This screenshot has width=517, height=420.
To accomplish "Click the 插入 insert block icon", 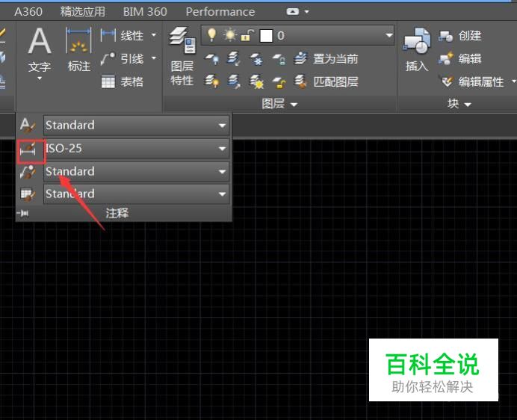I will tap(417, 49).
